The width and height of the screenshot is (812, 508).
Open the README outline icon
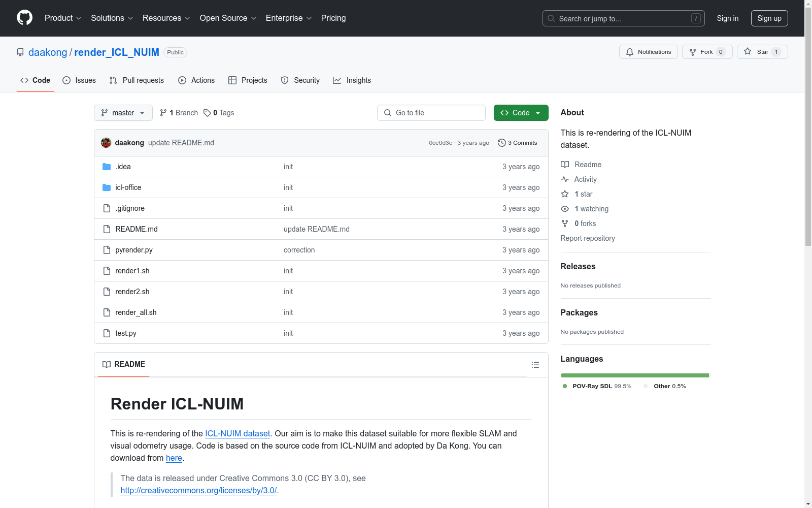[535, 365]
